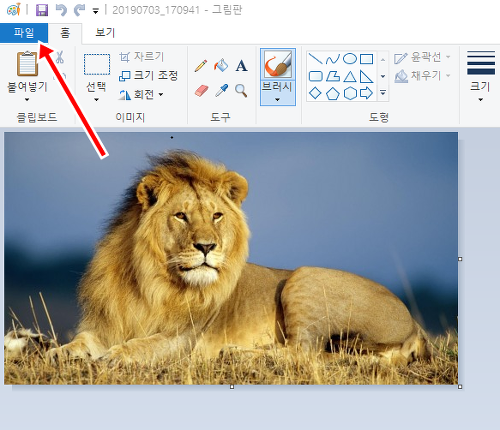
Task: Click the 브러시 brush tool icon
Action: (x=278, y=64)
